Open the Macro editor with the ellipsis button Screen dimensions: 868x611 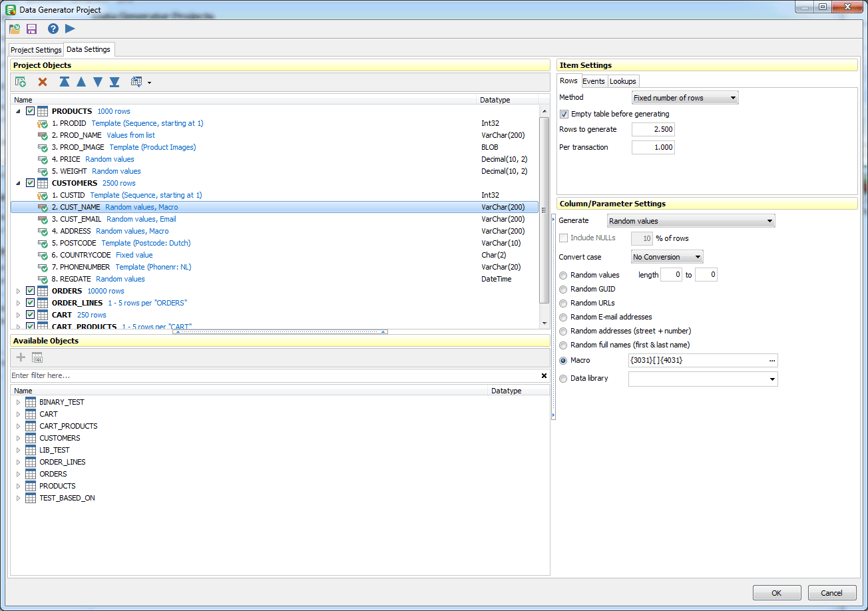pos(772,359)
